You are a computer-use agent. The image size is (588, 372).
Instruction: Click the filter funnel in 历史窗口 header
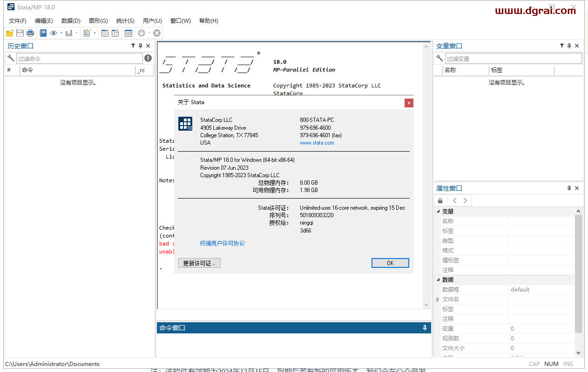coord(133,46)
